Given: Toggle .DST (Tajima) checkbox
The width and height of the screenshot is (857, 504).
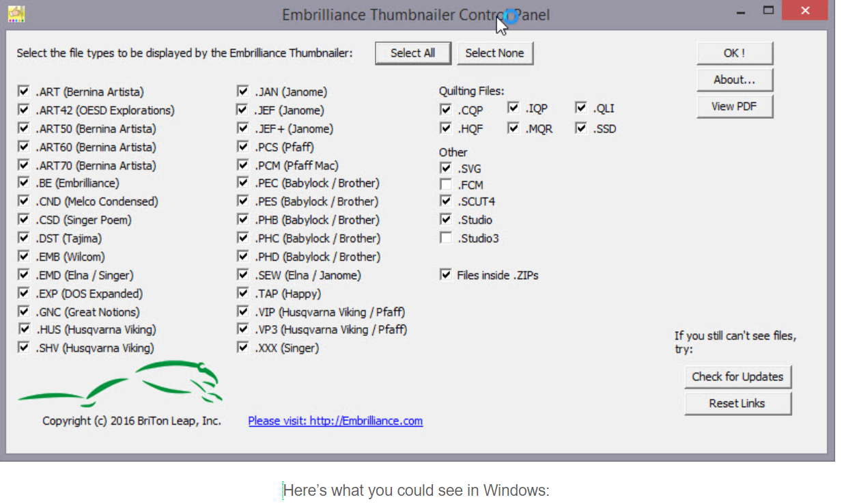Looking at the screenshot, I should 25,238.
